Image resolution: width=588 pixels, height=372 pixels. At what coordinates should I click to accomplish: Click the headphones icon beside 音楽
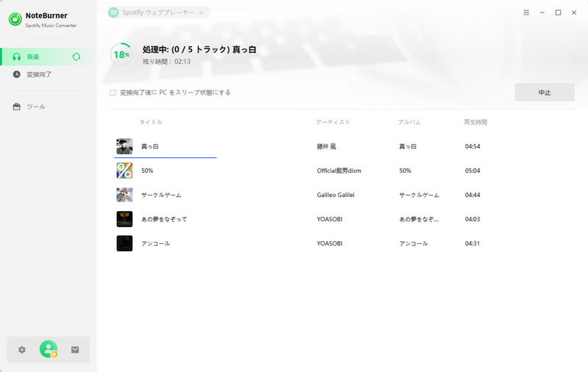(16, 57)
